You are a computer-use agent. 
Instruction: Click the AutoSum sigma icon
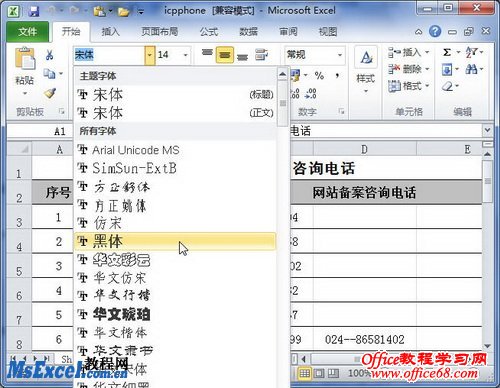[x=447, y=52]
